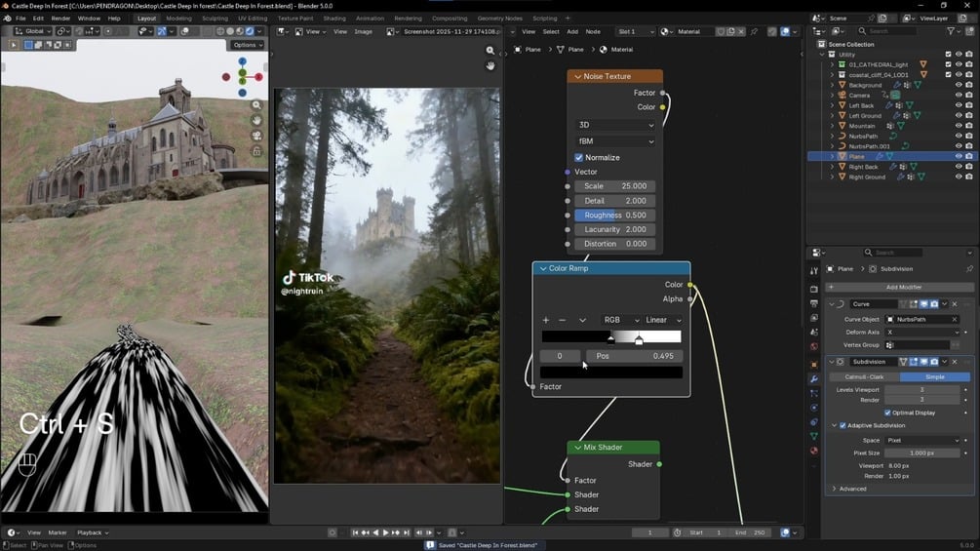This screenshot has height=551, width=980.
Task: Remove the Curve modifier with its X
Action: tap(955, 304)
